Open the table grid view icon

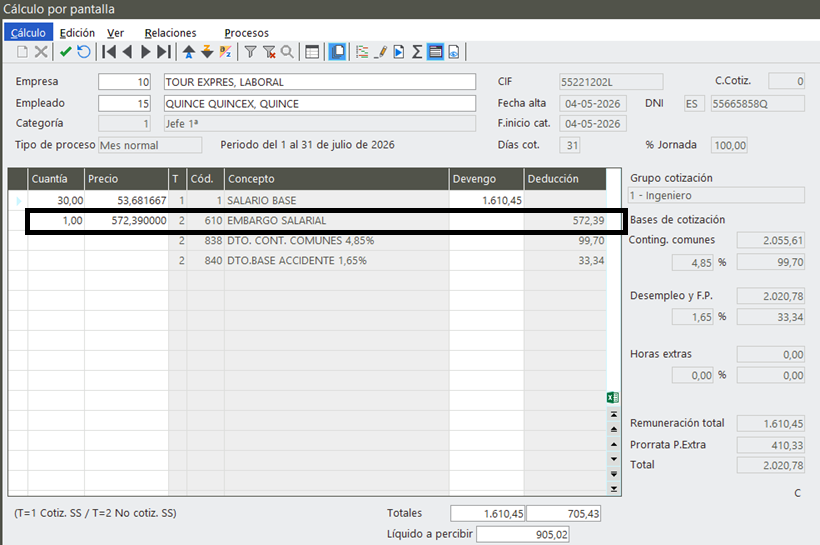(x=312, y=52)
